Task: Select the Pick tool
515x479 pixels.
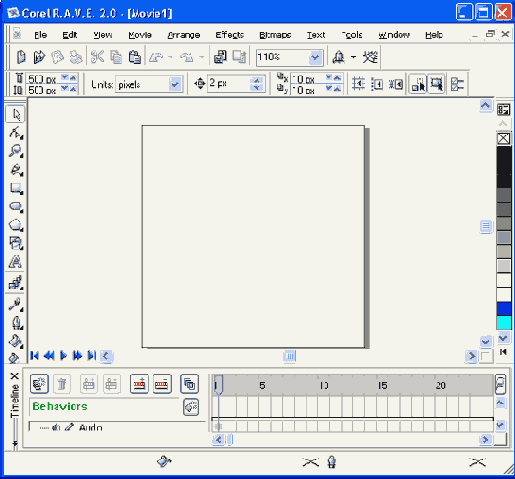Action: pyautogui.click(x=15, y=114)
